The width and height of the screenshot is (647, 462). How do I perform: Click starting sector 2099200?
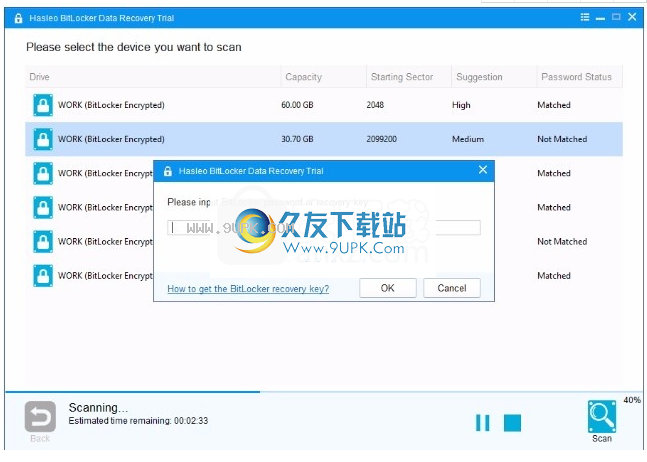click(x=382, y=139)
